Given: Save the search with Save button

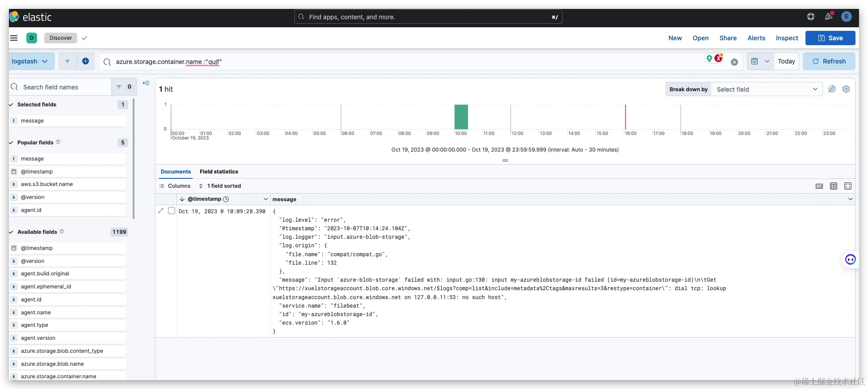Looking at the screenshot, I should [x=830, y=38].
